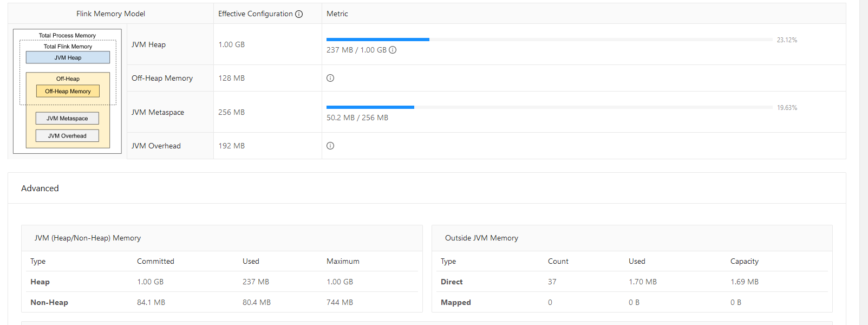The height and width of the screenshot is (325, 868).
Task: Click the Metric column header
Action: pyautogui.click(x=337, y=14)
